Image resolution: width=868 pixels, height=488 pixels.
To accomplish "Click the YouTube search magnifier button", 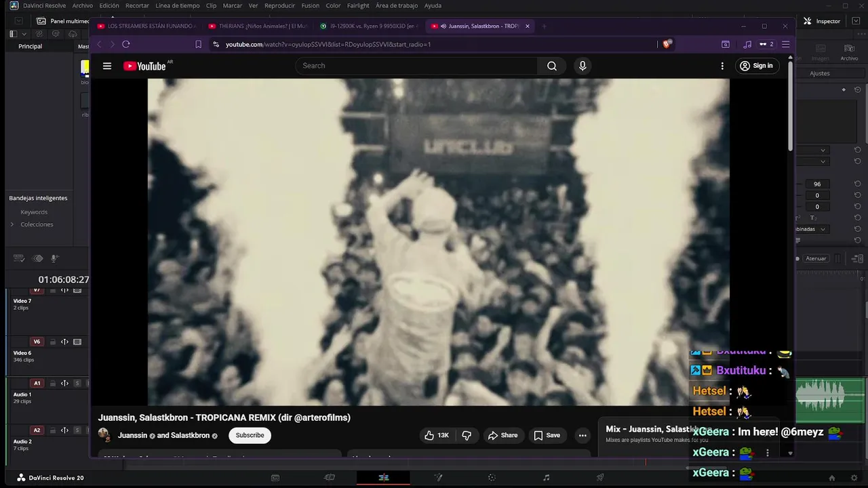I will click(552, 66).
